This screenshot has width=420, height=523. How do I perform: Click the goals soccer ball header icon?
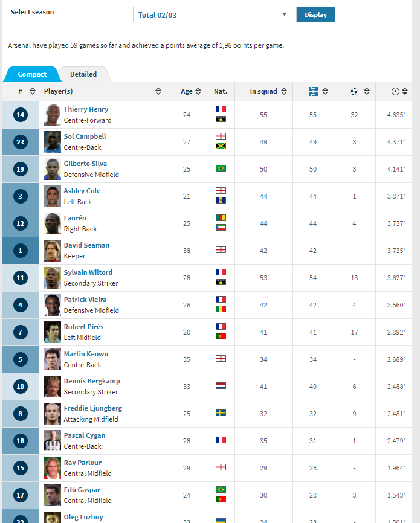(354, 91)
